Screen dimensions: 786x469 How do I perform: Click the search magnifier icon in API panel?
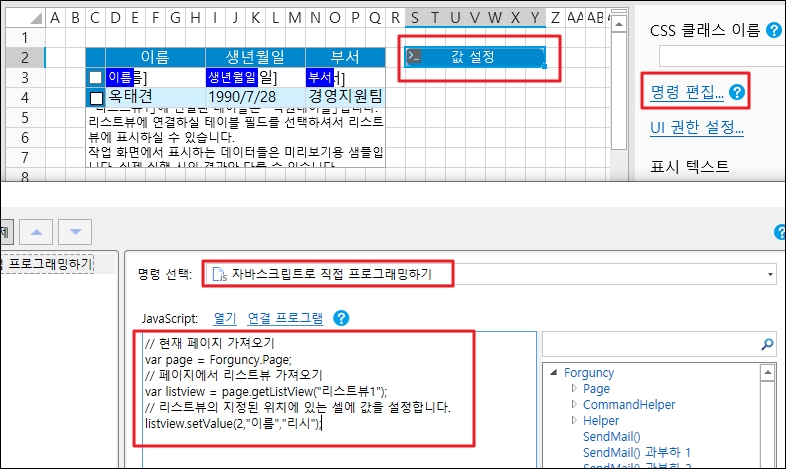(x=768, y=345)
